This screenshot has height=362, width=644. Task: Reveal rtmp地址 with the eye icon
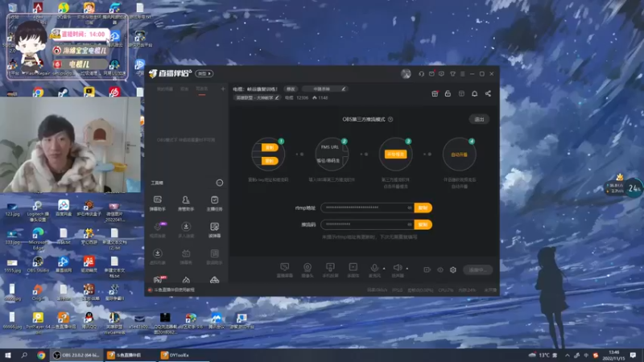click(x=410, y=208)
